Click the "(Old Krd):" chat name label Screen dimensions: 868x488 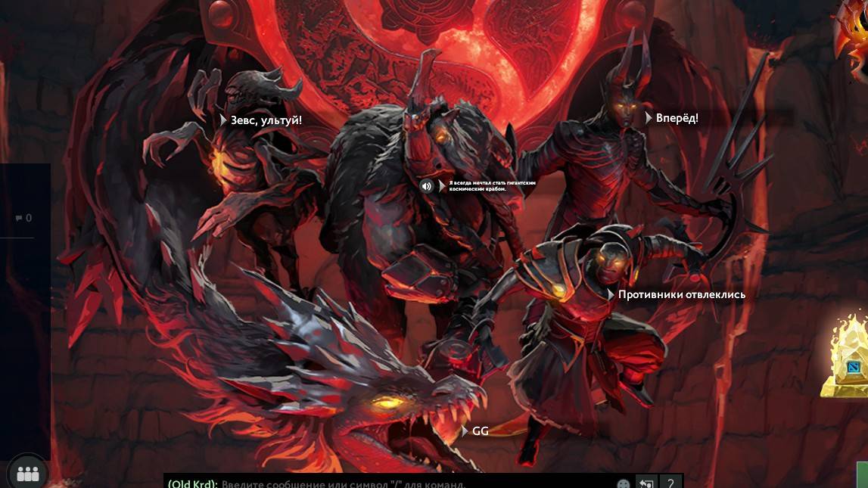coord(193,483)
